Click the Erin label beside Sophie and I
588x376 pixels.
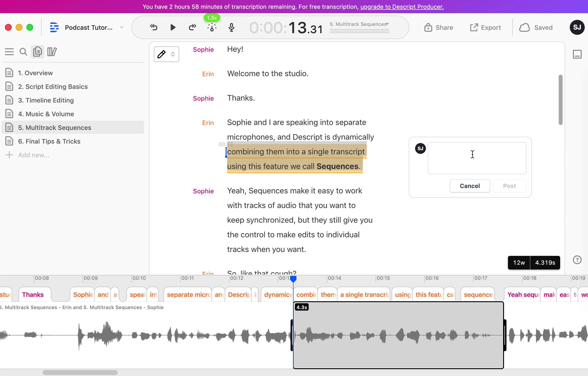coord(208,123)
